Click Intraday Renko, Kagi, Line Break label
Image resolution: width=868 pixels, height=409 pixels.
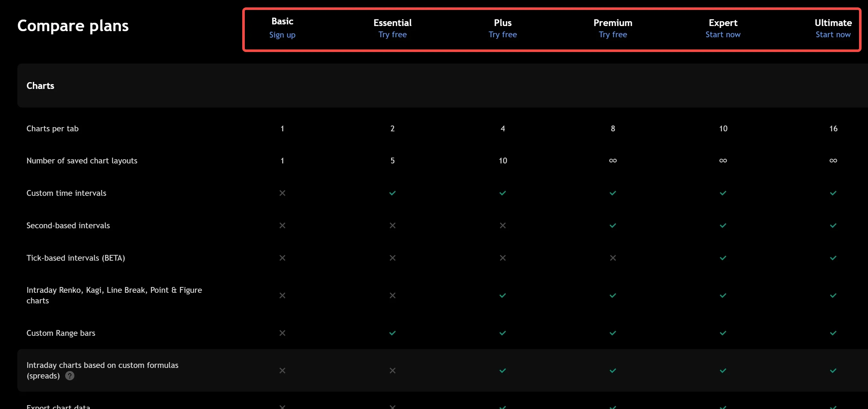coord(114,295)
